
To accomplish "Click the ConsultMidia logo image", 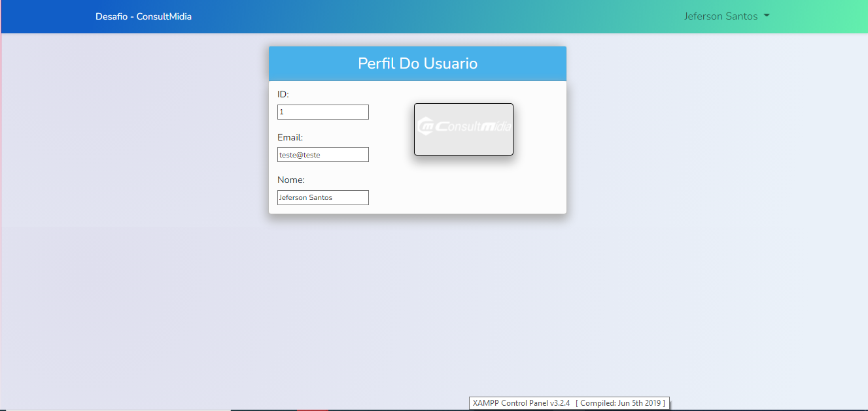I will (x=464, y=129).
